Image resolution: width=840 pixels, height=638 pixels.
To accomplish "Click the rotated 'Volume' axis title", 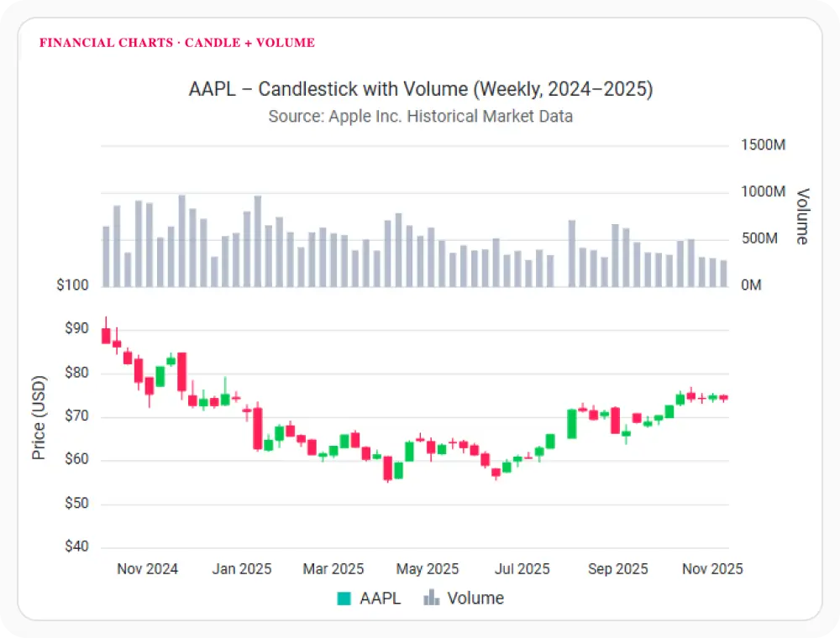I will pyautogui.click(x=802, y=217).
